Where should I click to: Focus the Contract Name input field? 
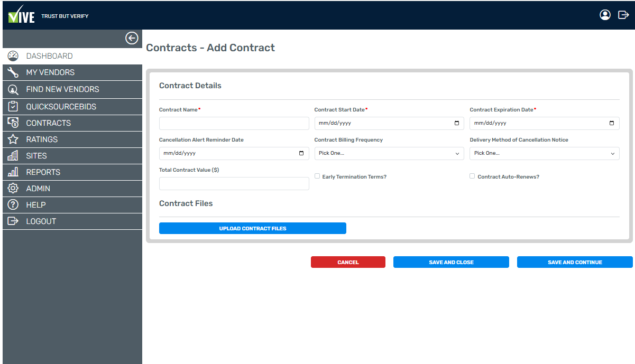[234, 124]
